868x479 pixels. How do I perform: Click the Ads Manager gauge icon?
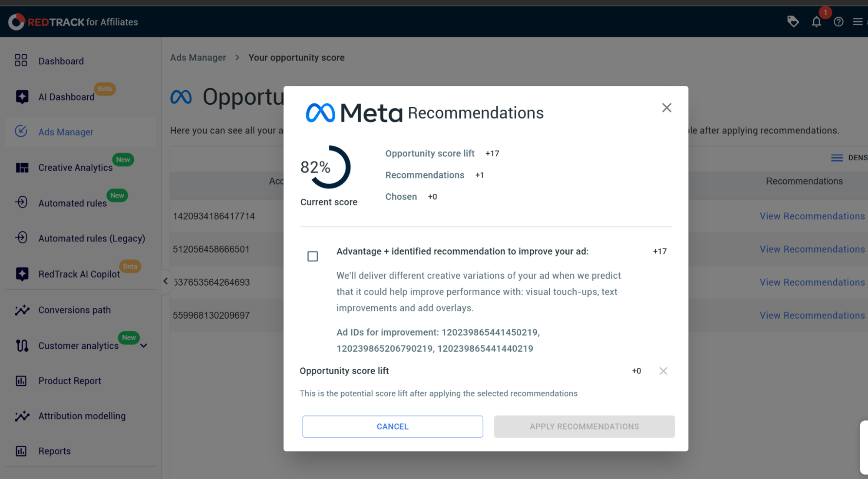(x=21, y=131)
